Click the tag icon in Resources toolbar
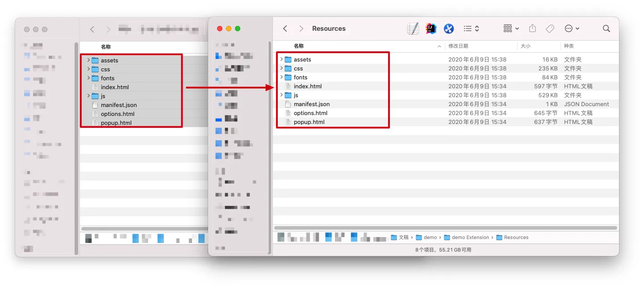Image resolution: width=644 pixels, height=289 pixels. [550, 29]
